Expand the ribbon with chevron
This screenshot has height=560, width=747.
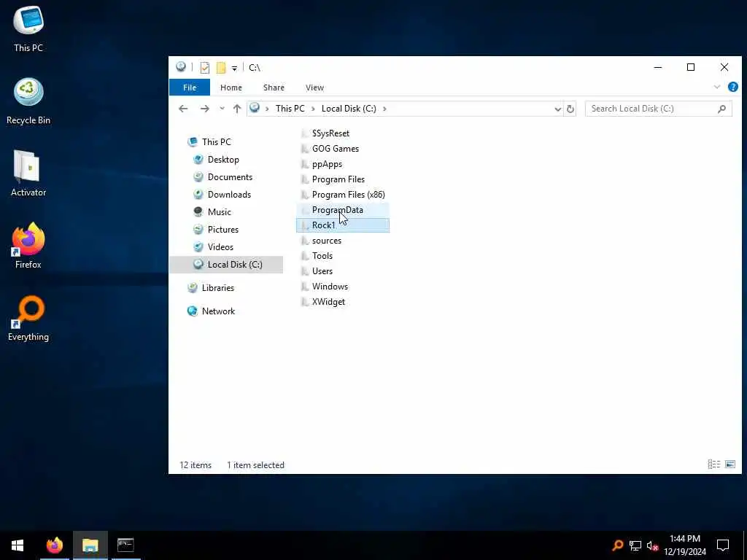(x=716, y=87)
